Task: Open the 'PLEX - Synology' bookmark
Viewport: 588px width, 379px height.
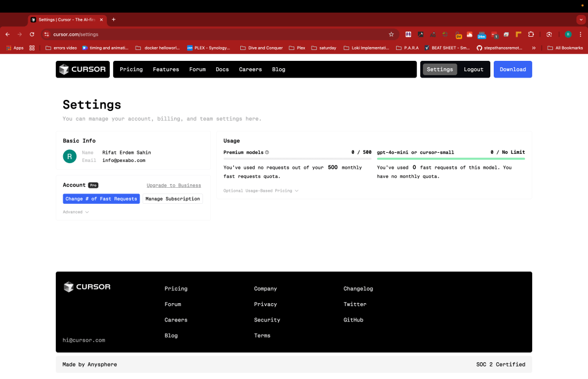Action: click(209, 48)
